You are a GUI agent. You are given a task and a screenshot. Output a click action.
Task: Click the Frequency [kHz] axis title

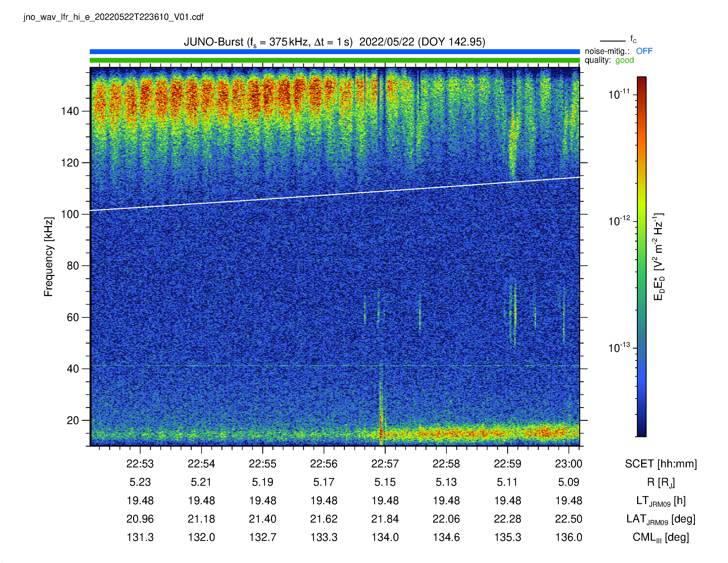pos(49,257)
